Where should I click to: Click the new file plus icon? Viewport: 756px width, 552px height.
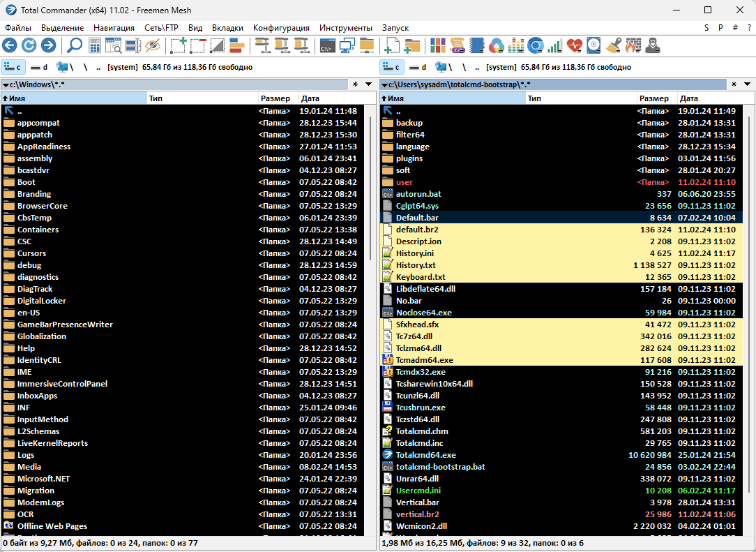393,46
